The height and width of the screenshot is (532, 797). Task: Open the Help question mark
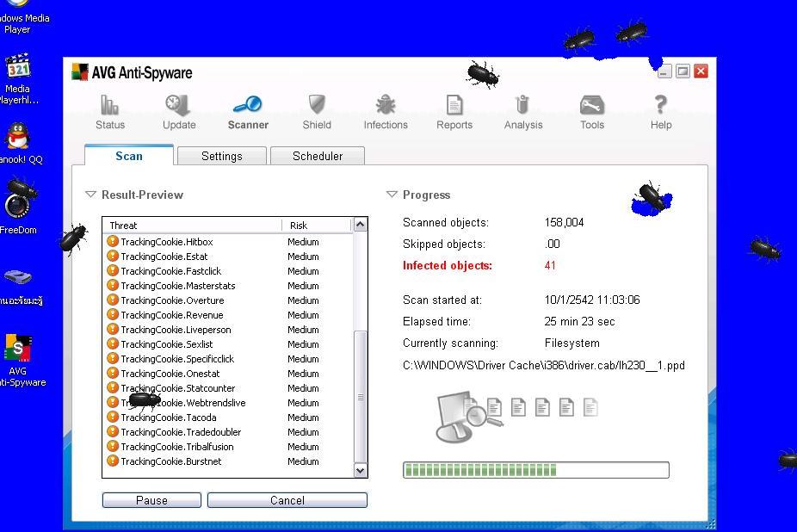point(661,105)
